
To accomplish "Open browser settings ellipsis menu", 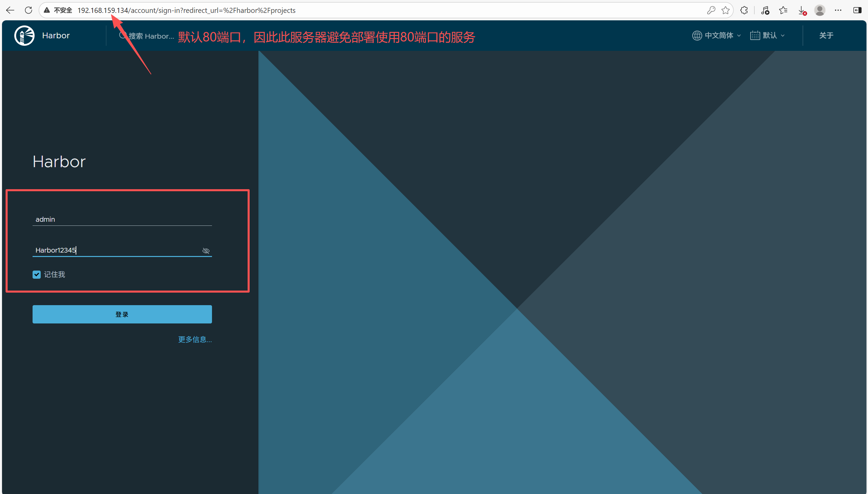I will pyautogui.click(x=838, y=10).
